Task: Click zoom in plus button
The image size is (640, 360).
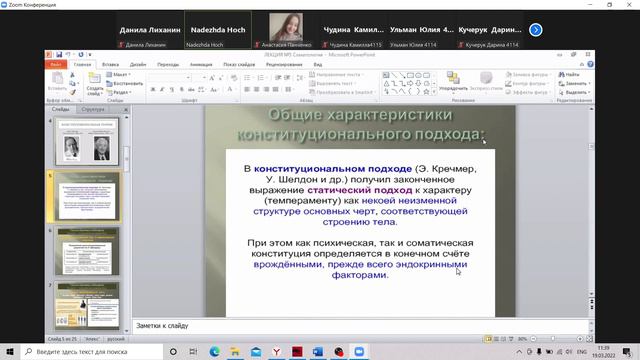Action: click(x=580, y=339)
